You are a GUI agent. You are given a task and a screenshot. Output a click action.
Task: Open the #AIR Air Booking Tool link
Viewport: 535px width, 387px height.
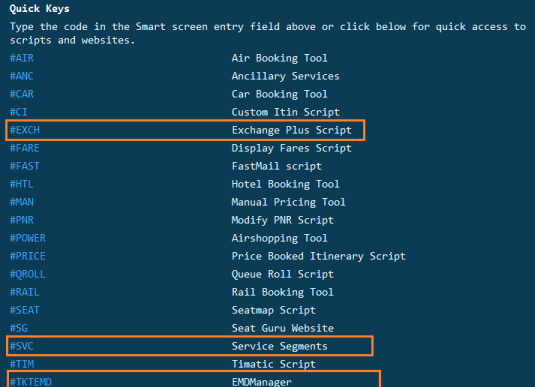click(22, 58)
